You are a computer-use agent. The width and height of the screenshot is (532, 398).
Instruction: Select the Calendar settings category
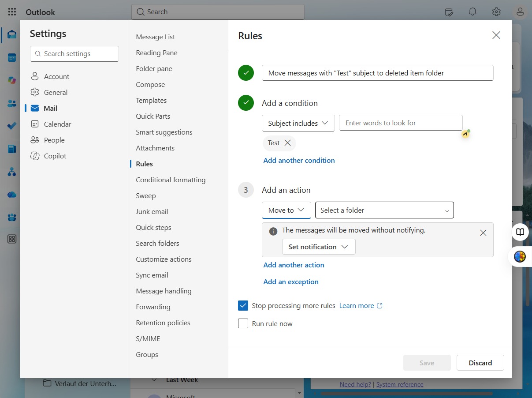click(x=57, y=124)
